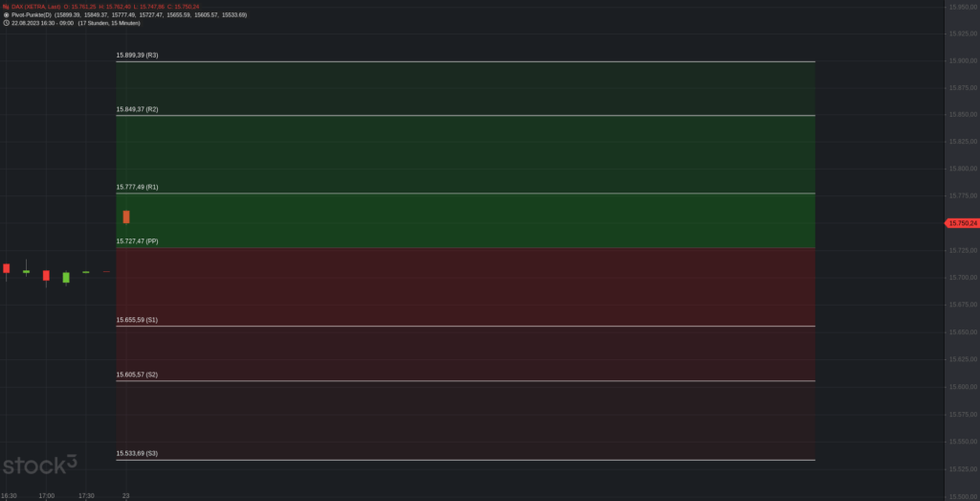This screenshot has height=501, width=980.
Task: Click the 15.777,49 (R1) level label
Action: tap(137, 187)
